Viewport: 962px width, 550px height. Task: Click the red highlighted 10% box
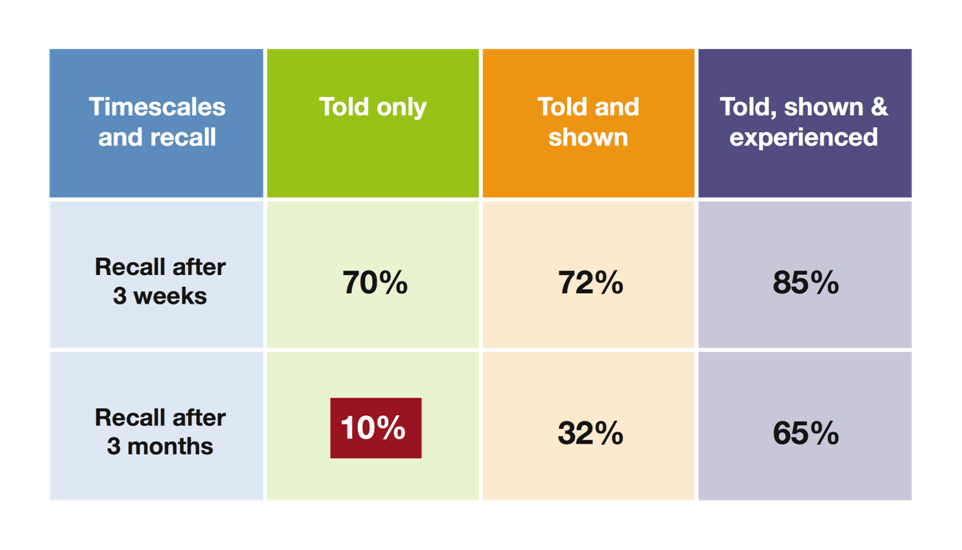point(375,428)
